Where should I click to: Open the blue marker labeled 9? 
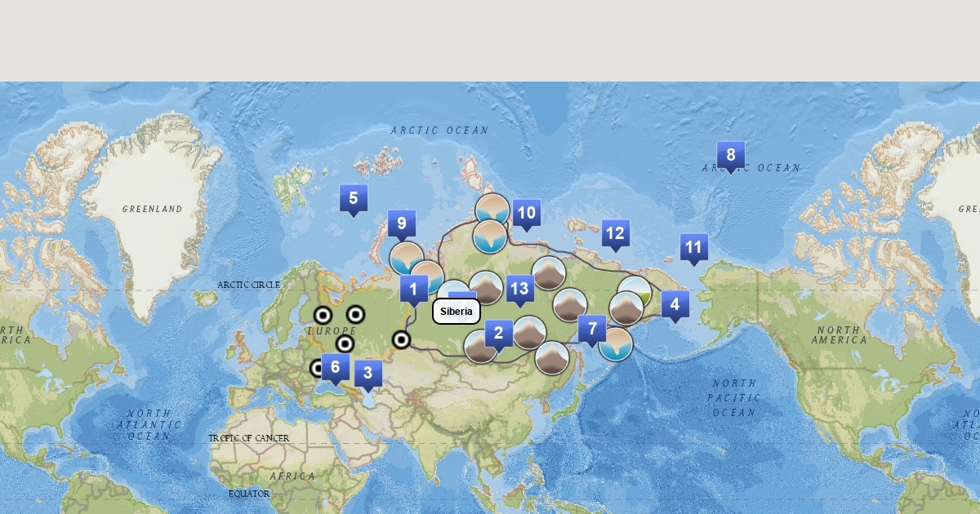click(401, 224)
